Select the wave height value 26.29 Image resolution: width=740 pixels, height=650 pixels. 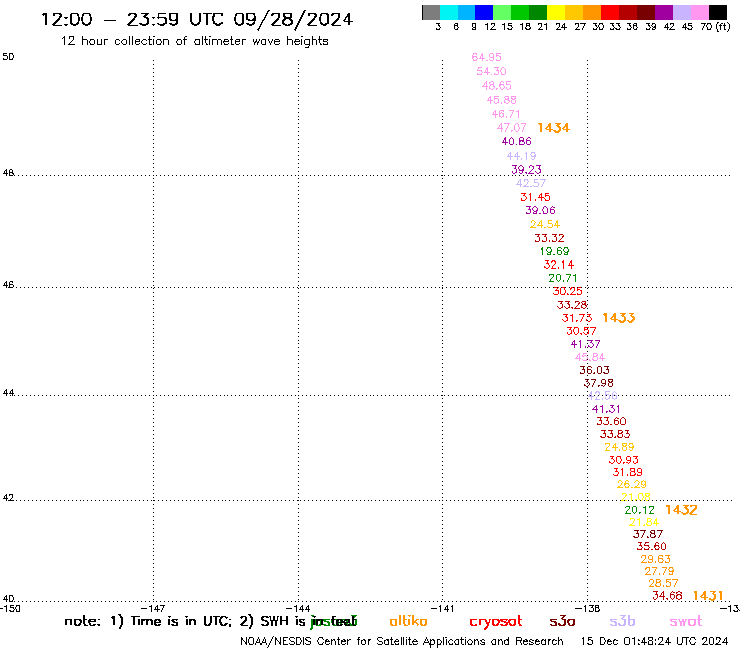[x=631, y=484]
